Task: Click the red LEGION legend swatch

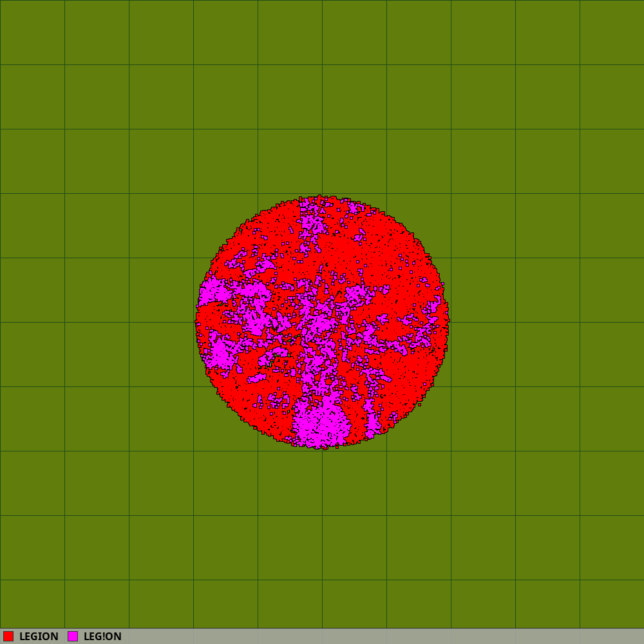Action: (8, 636)
